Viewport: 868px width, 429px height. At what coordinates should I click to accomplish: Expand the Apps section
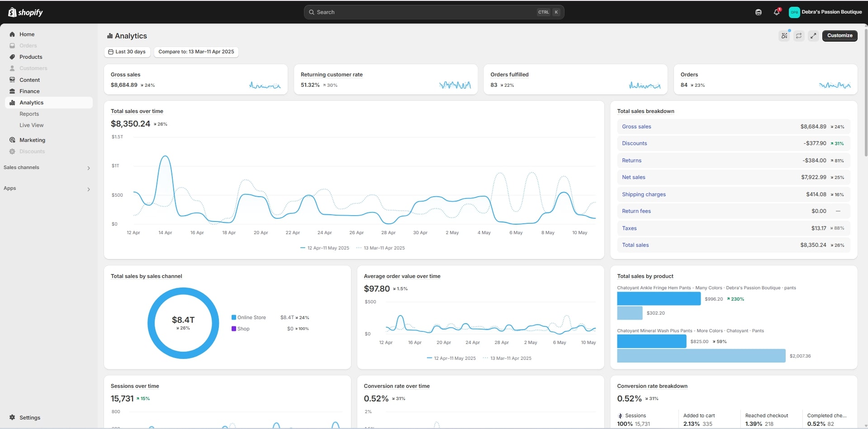(88, 189)
